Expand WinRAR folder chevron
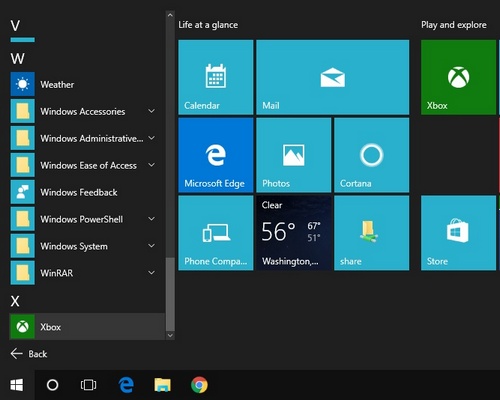The height and width of the screenshot is (400, 500). 151,273
